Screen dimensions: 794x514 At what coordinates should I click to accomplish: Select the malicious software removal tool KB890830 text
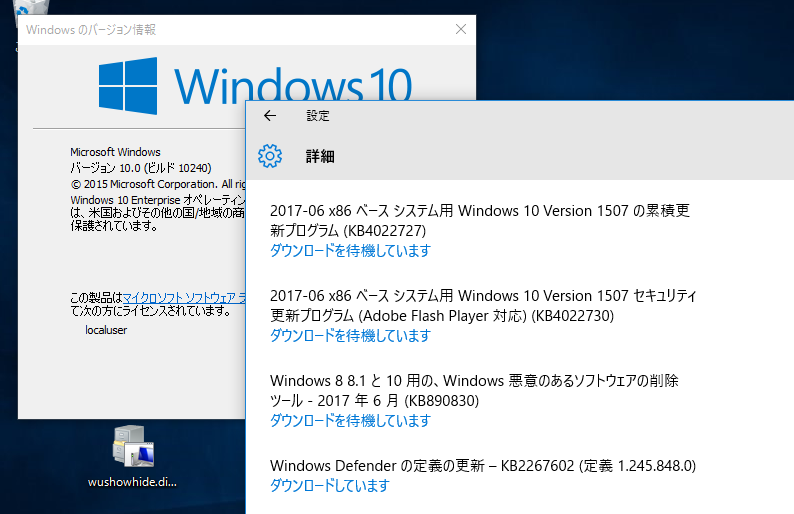[x=474, y=390]
